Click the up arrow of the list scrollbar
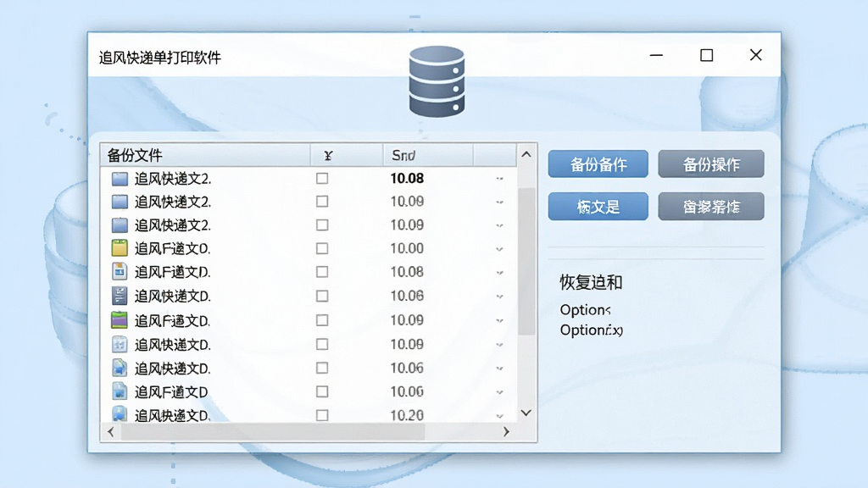This screenshot has height=488, width=868. coord(526,154)
